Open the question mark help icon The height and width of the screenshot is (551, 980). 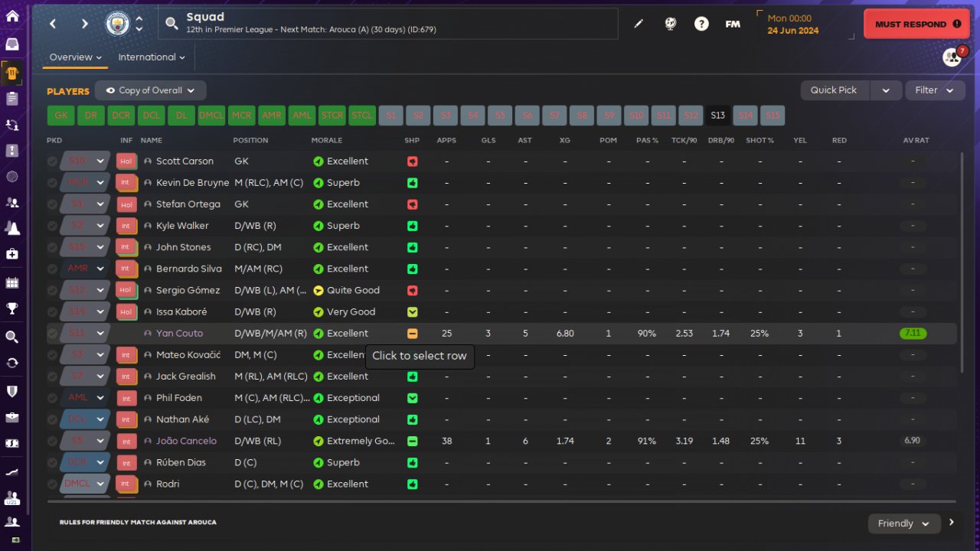click(701, 24)
